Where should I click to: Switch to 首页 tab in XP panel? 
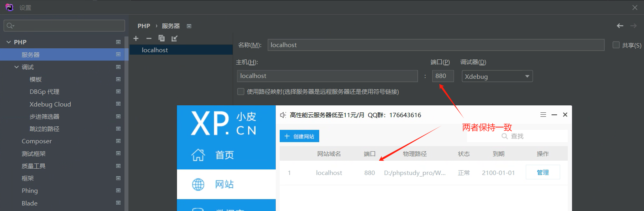(x=226, y=155)
